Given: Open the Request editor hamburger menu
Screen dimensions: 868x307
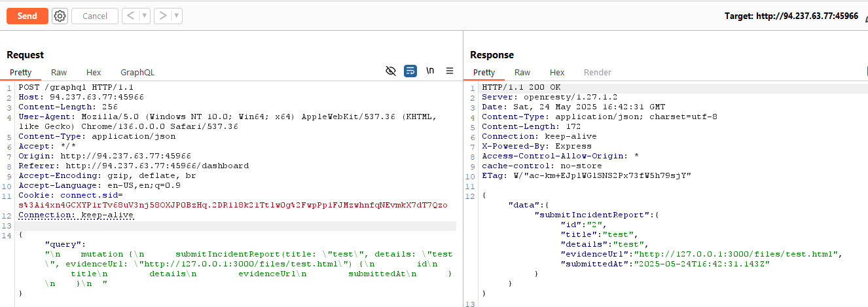Looking at the screenshot, I should 450,71.
